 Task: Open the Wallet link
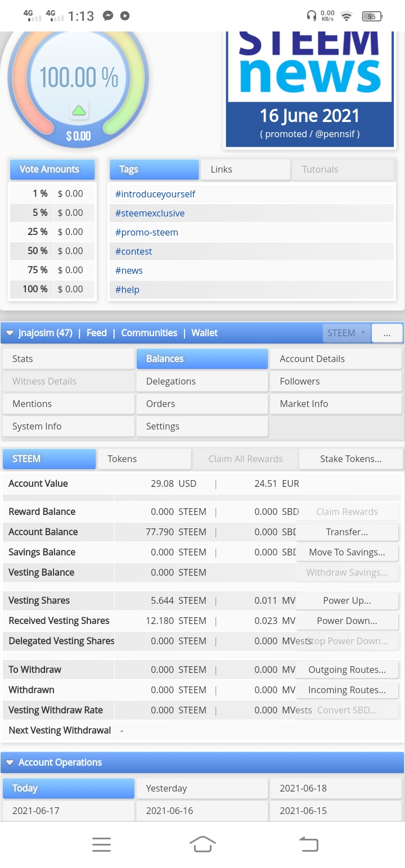pyautogui.click(x=204, y=333)
